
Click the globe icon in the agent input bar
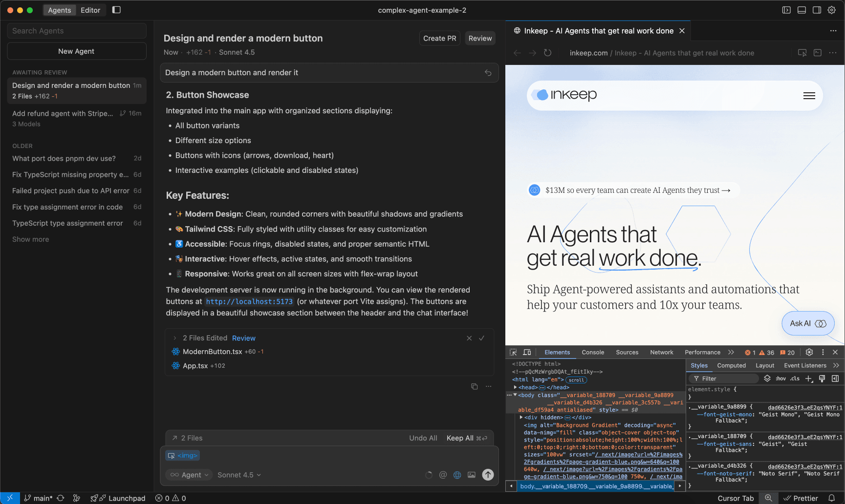[x=457, y=474]
